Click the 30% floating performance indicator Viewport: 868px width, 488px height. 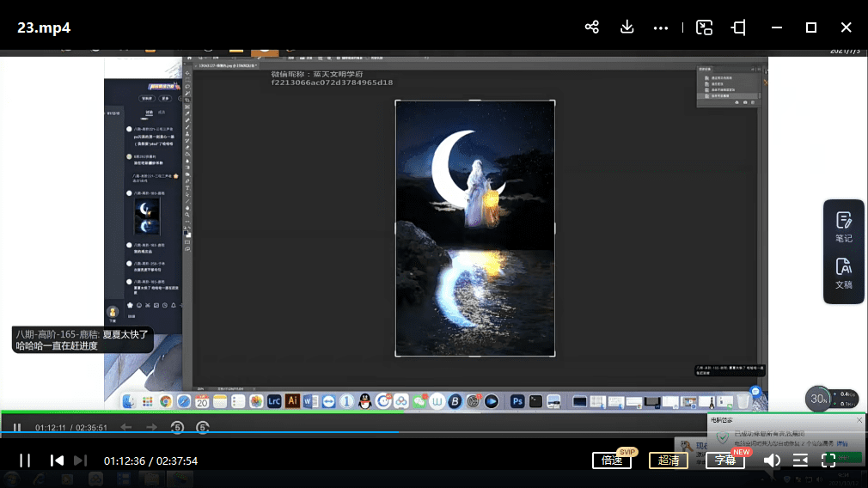pos(818,399)
